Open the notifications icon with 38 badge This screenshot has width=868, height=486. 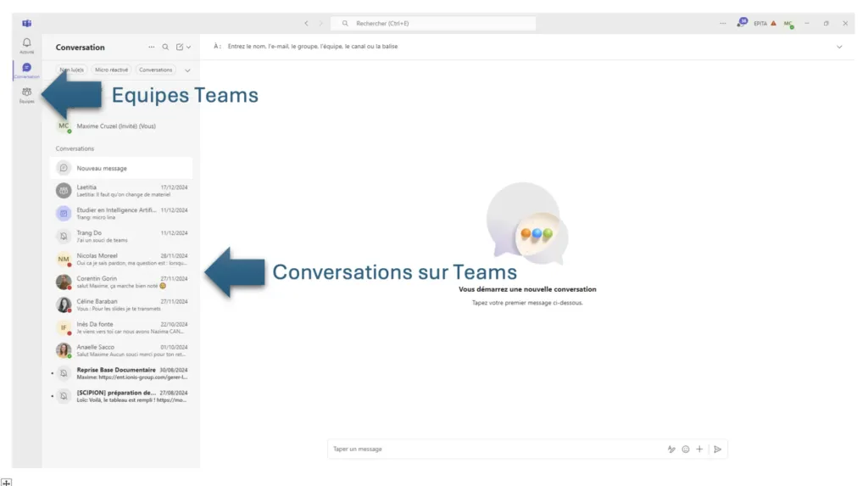(742, 23)
